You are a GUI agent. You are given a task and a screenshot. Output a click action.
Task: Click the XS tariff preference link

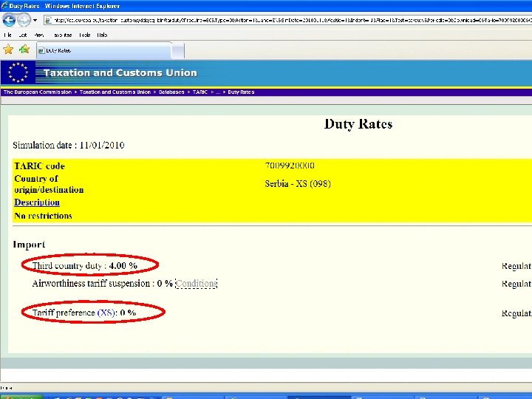tap(106, 313)
